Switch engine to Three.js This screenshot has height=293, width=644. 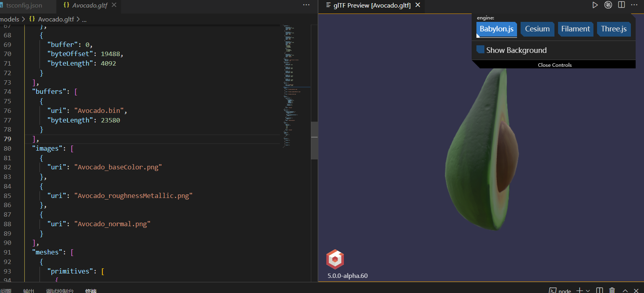coord(614,29)
